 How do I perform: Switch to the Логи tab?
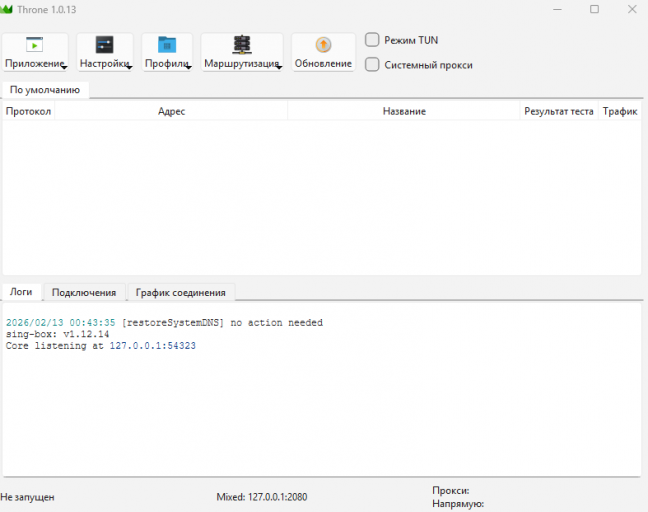click(21, 292)
